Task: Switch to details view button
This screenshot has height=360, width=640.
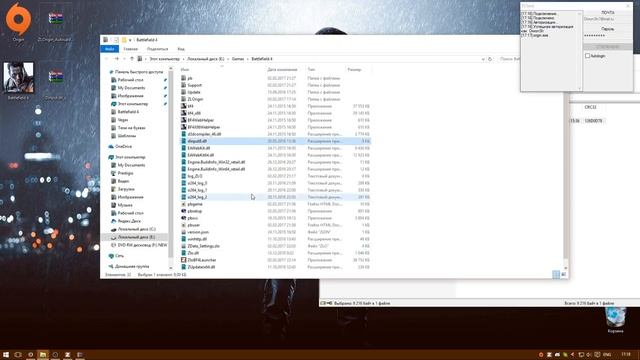Action: (x=556, y=275)
